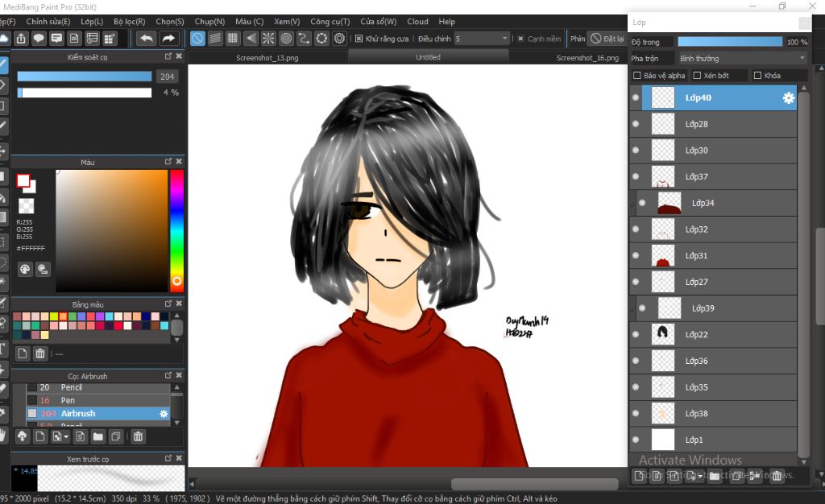Delete brush with trash icon

[138, 436]
